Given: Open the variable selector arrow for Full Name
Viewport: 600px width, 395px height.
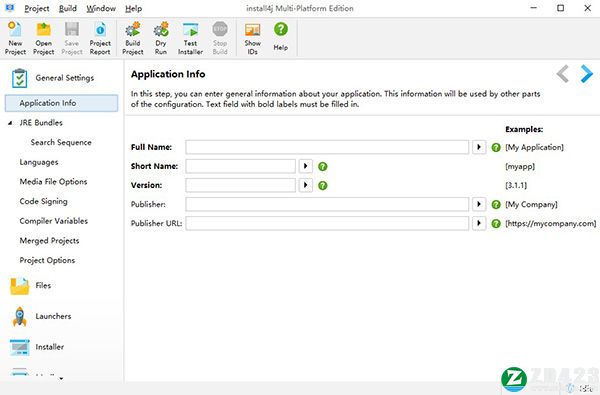Looking at the screenshot, I should coord(479,147).
